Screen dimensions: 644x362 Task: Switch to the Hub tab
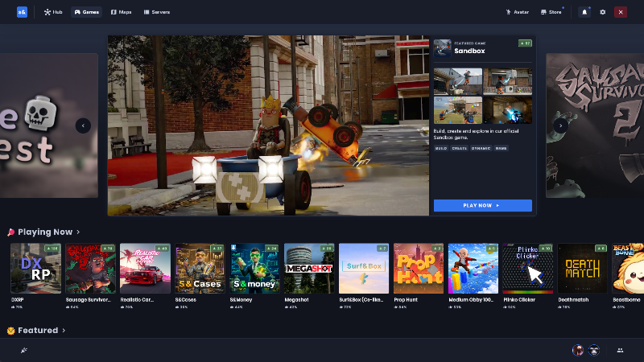coord(53,12)
